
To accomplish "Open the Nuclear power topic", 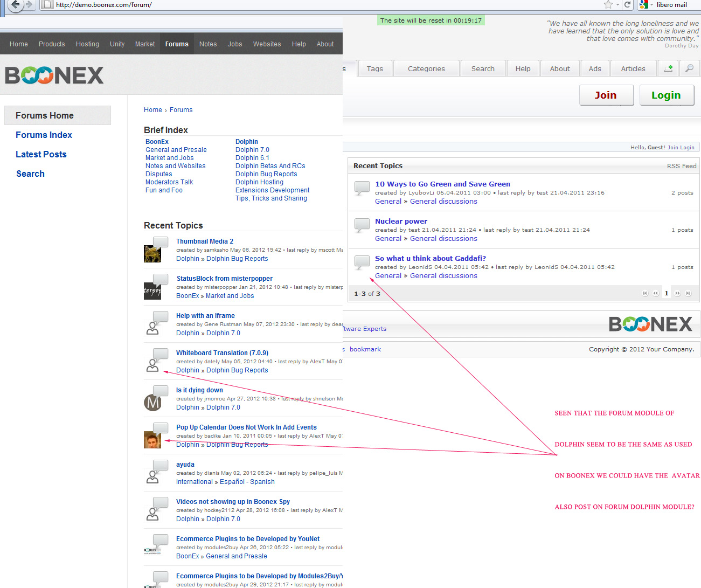I will coord(401,221).
